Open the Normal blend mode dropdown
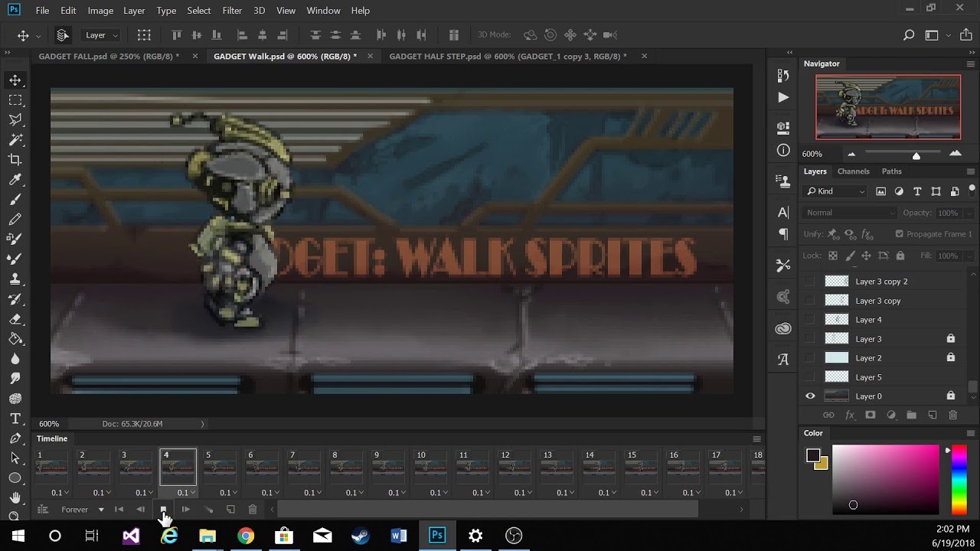 [849, 213]
